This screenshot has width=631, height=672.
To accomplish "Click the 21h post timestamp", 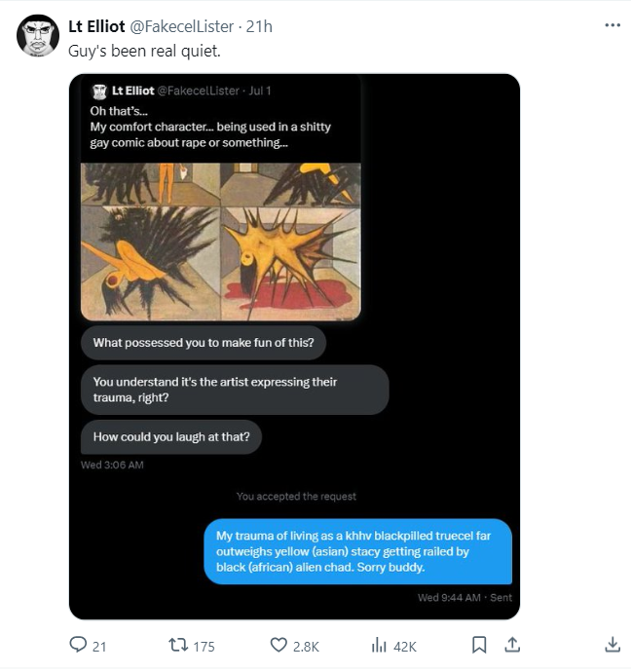I will [259, 26].
